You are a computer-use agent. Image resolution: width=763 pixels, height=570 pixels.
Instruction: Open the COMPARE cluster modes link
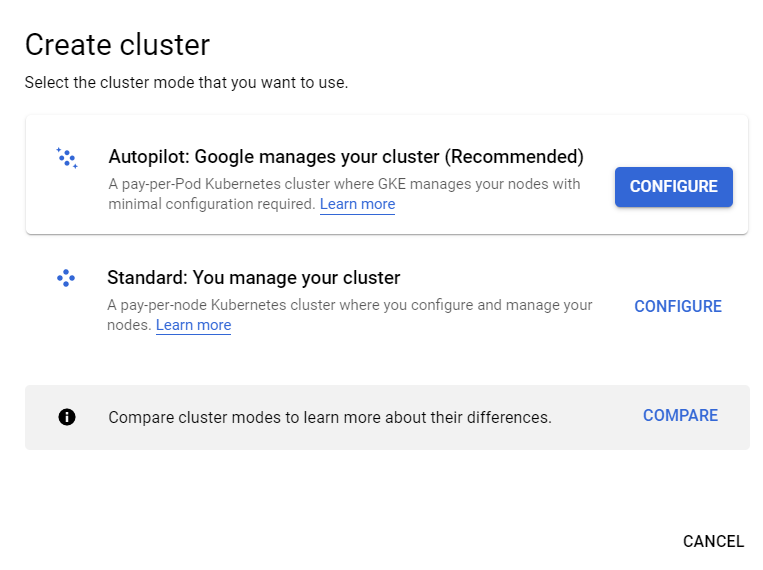point(680,415)
